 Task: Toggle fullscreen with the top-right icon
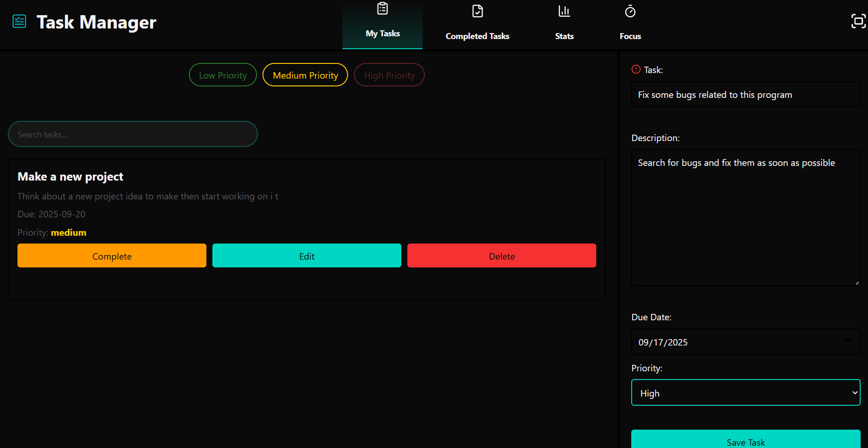pos(858,21)
